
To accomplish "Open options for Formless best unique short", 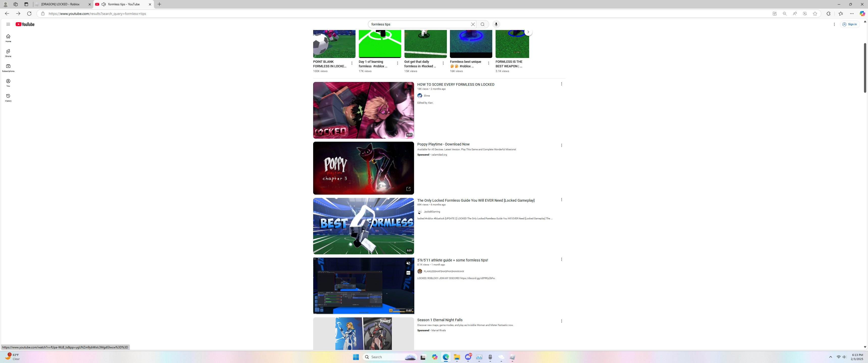I will pos(488,63).
